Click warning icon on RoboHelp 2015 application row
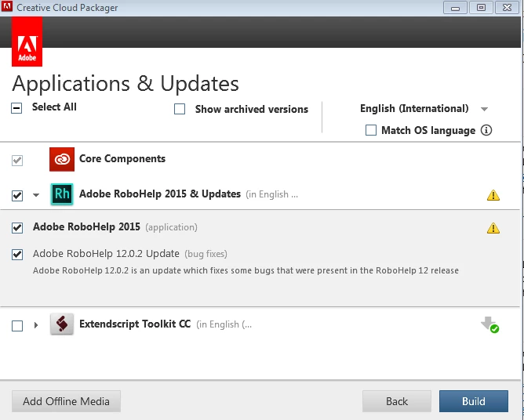Screen dimensions: 524x420 pyautogui.click(x=493, y=228)
